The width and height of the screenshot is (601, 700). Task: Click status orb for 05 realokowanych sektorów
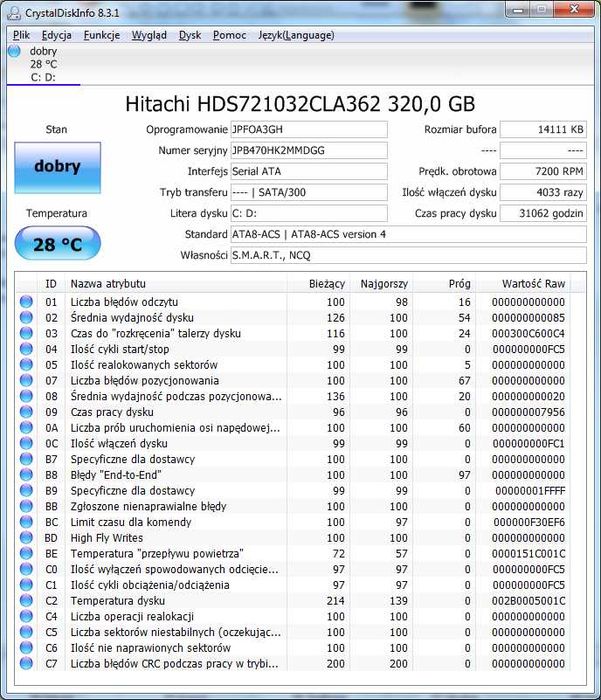click(26, 365)
